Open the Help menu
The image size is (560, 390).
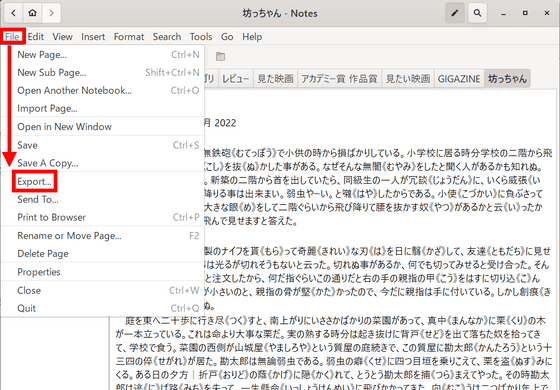tap(252, 36)
